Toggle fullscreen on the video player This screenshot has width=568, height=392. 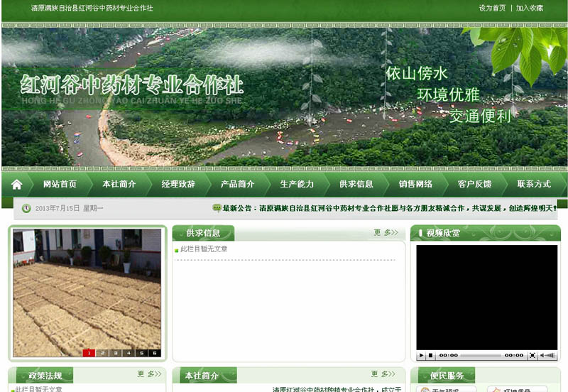coord(532,355)
